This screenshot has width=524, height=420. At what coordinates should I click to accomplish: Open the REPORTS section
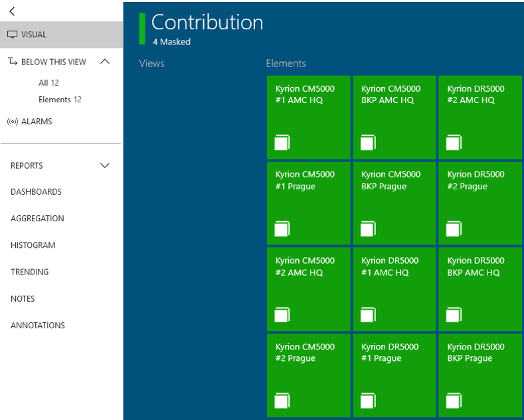coord(27,166)
